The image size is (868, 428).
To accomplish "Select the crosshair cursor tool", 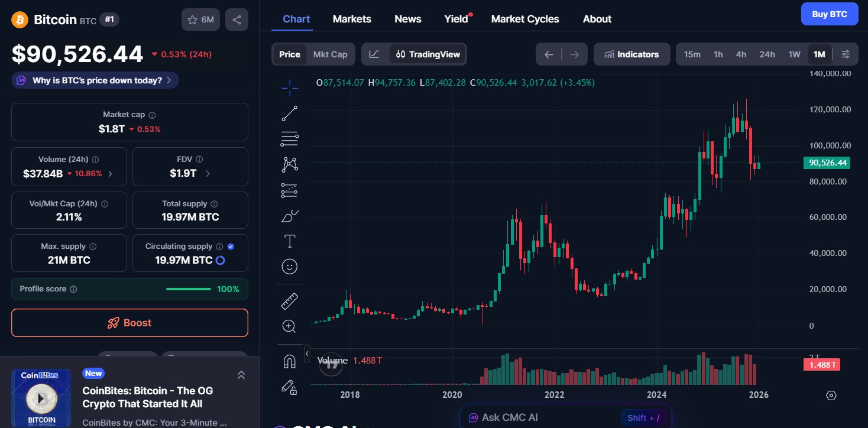I will pyautogui.click(x=289, y=87).
